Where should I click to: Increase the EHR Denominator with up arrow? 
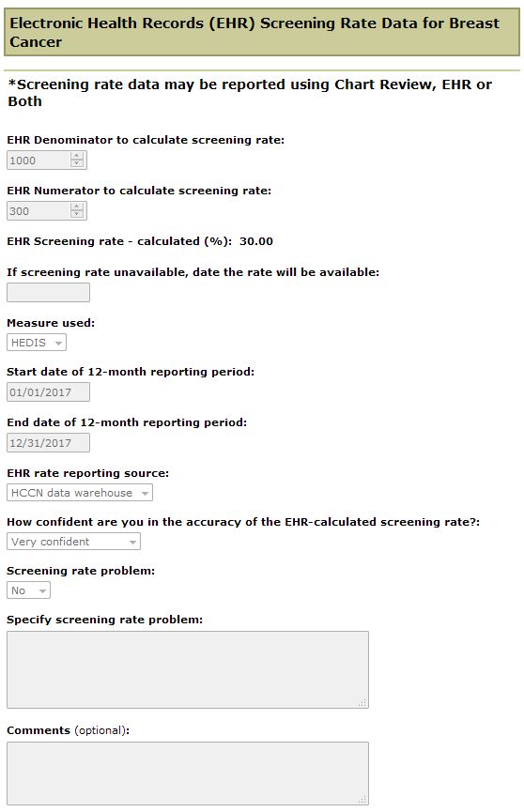[77, 157]
